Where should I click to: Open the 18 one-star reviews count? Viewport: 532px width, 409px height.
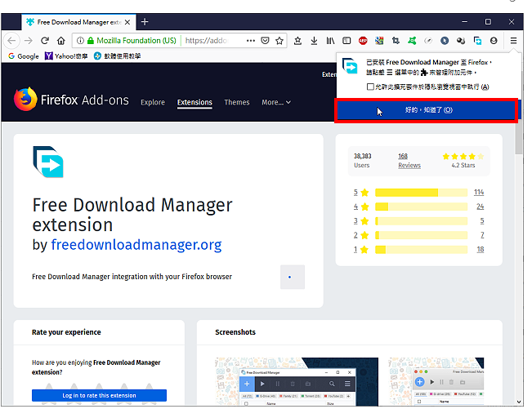coord(480,249)
